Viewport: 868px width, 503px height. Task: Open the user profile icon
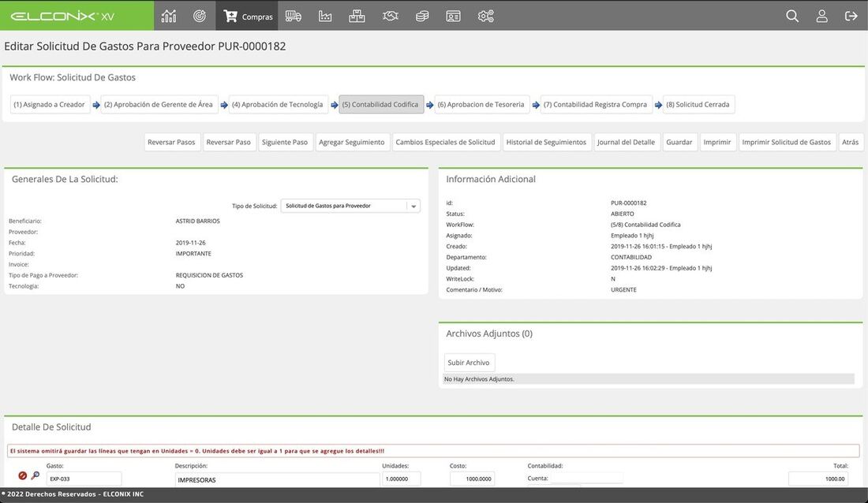pyautogui.click(x=822, y=16)
